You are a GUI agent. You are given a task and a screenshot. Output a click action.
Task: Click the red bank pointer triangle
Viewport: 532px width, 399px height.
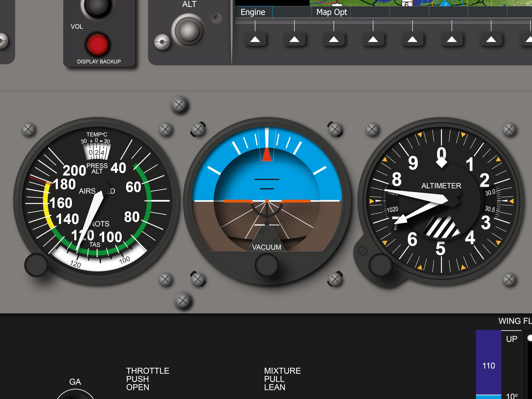coord(266,154)
